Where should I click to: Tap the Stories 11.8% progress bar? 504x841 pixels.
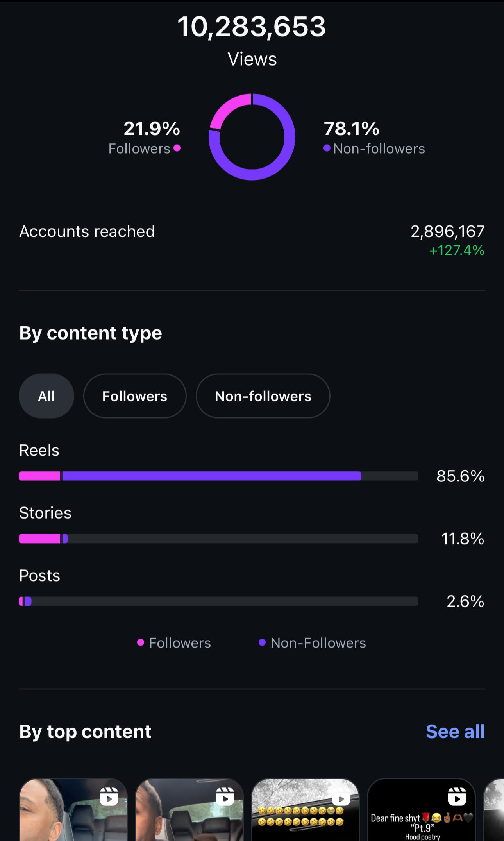click(218, 539)
